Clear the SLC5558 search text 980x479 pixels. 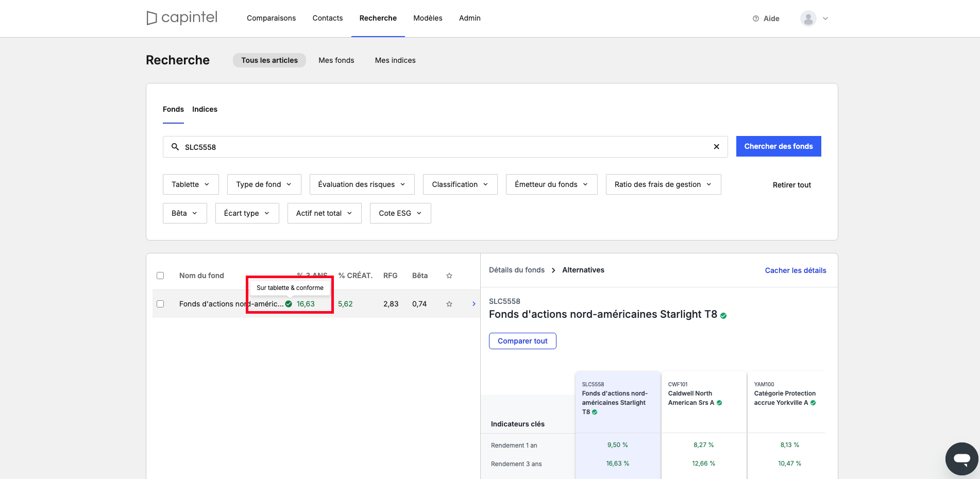click(716, 147)
